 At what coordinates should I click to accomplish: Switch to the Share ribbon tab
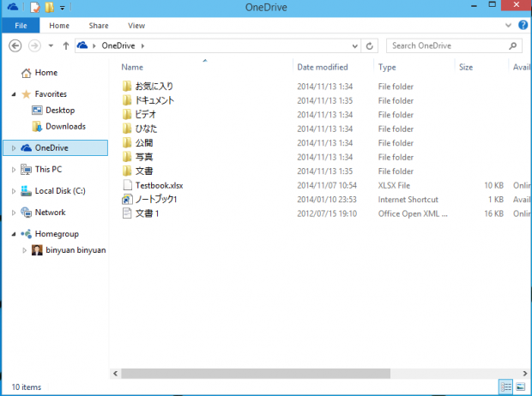99,26
